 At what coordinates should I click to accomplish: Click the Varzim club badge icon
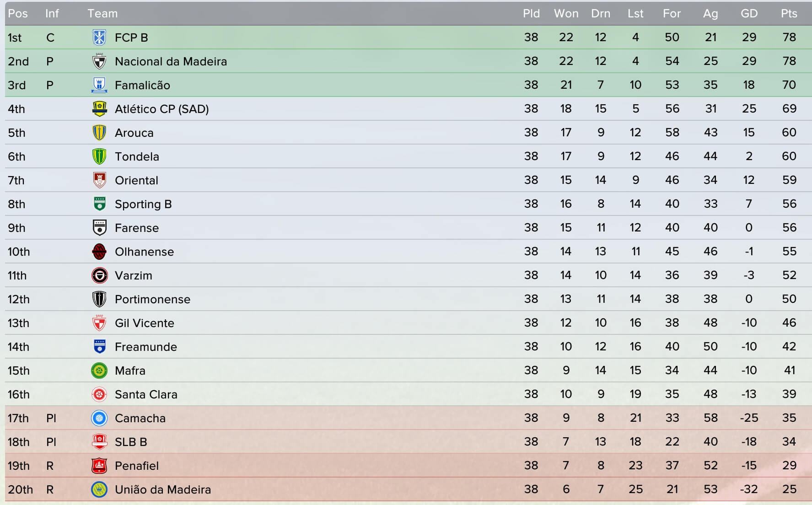[x=99, y=275]
